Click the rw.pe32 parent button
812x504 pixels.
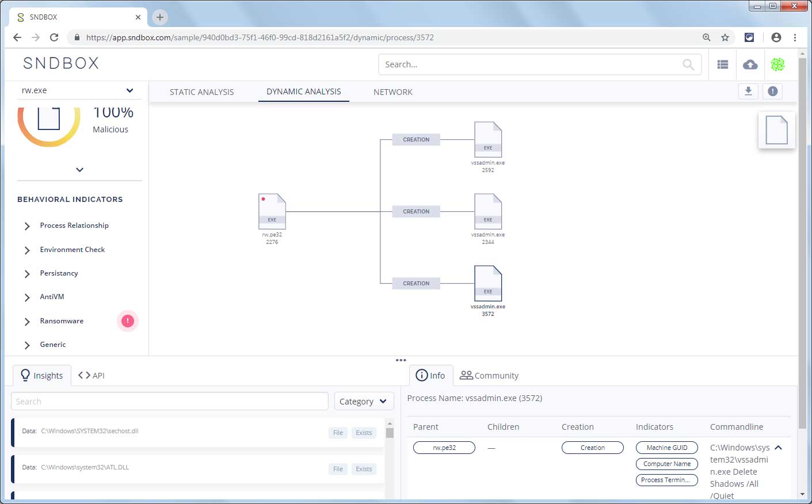point(444,448)
